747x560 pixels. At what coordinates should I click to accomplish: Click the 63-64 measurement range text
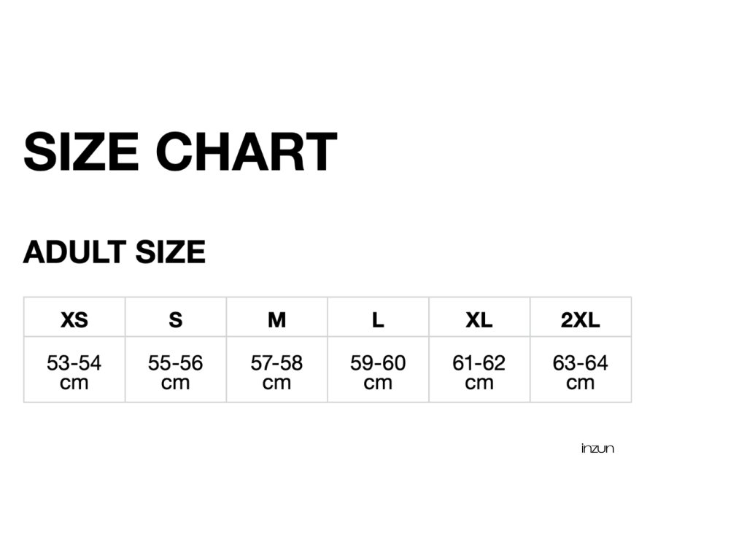click(x=581, y=362)
